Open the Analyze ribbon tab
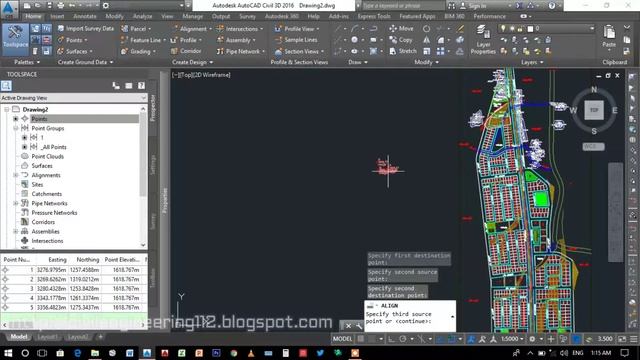The width and height of the screenshot is (640, 360). 142,16
